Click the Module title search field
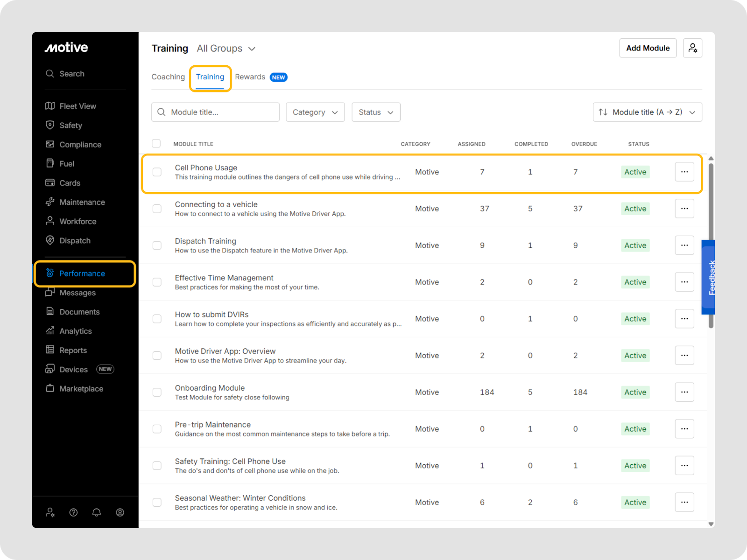This screenshot has width=747, height=560. coord(216,112)
